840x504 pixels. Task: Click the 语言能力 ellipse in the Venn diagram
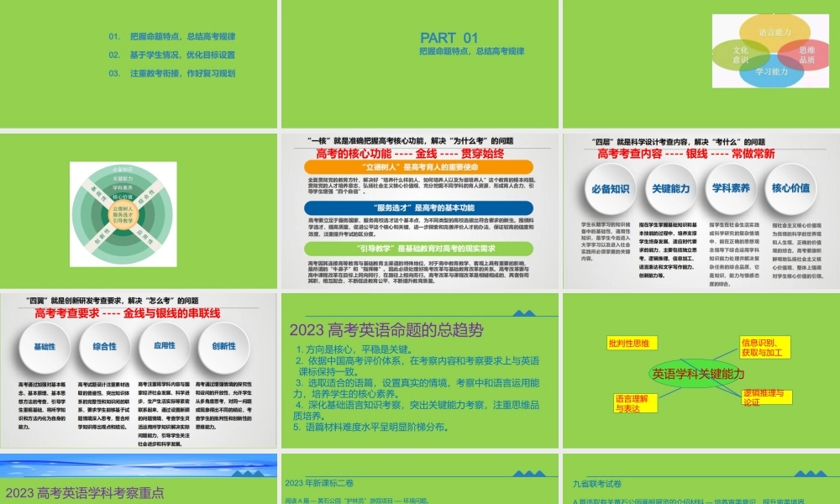[x=774, y=32]
